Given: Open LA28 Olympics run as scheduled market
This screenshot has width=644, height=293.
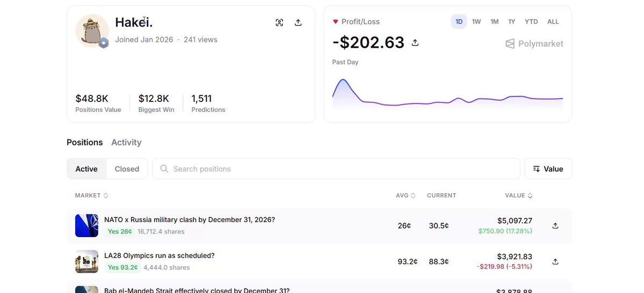Looking at the screenshot, I should [160, 255].
